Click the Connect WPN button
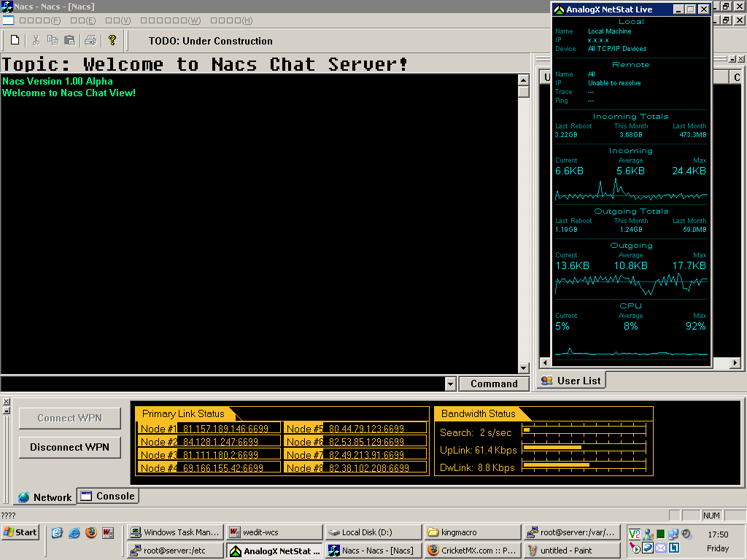 point(69,418)
